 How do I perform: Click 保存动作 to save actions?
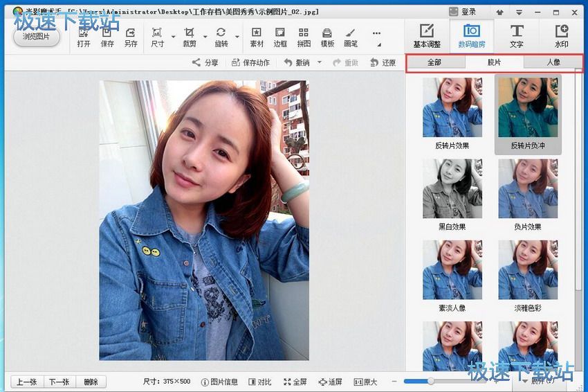(x=250, y=62)
